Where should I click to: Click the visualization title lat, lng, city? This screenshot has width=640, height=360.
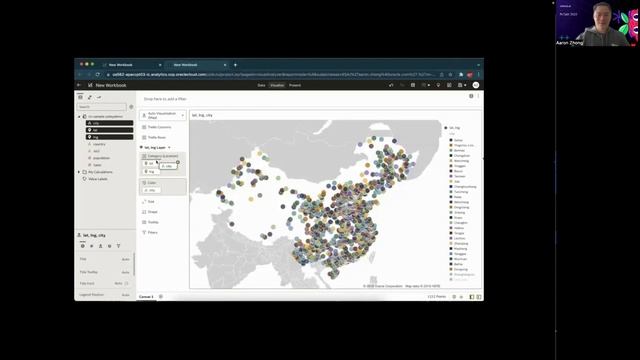point(202,116)
